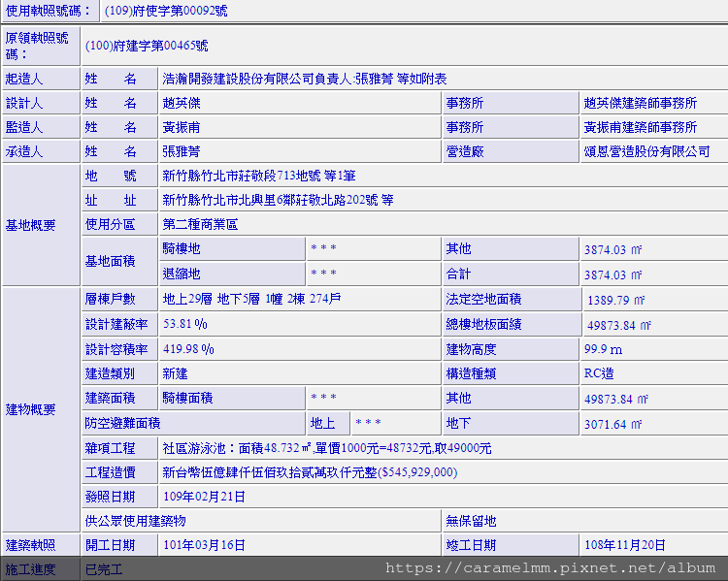Select start date 101年03月16日

click(204, 545)
